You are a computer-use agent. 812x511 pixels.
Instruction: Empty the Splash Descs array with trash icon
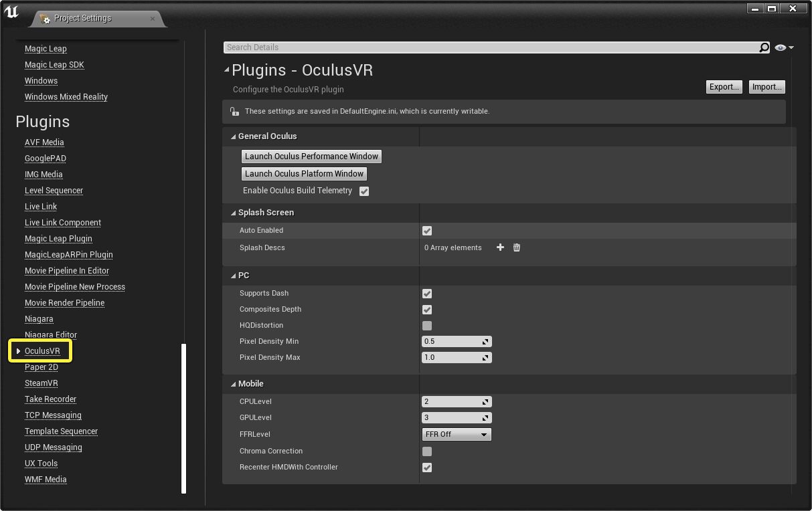tap(517, 247)
